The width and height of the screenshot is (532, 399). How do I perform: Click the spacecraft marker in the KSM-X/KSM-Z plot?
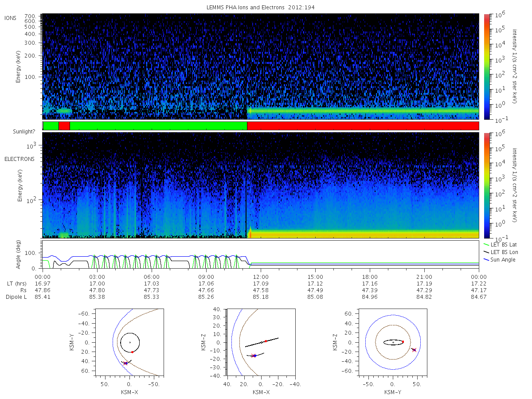(x=254, y=356)
